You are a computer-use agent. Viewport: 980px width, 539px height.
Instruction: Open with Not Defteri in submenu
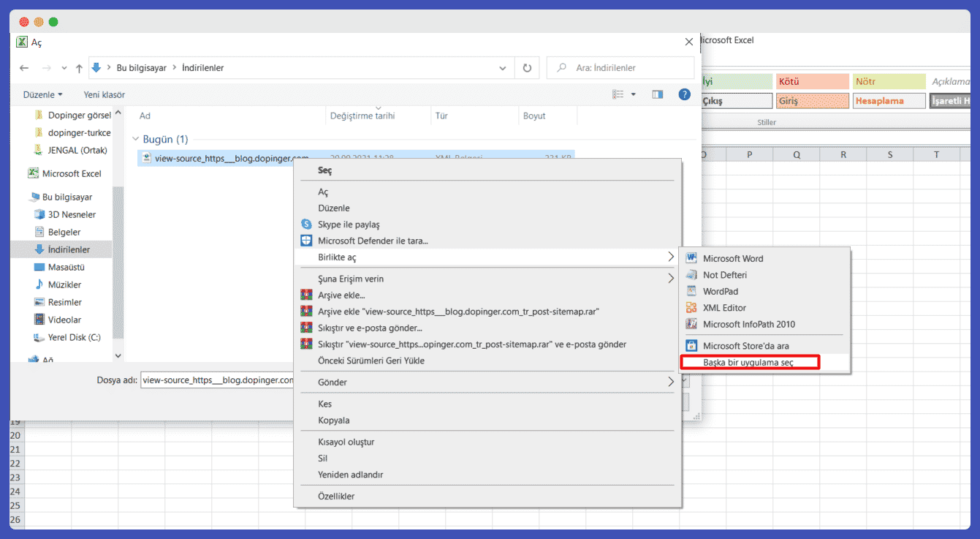click(x=764, y=275)
